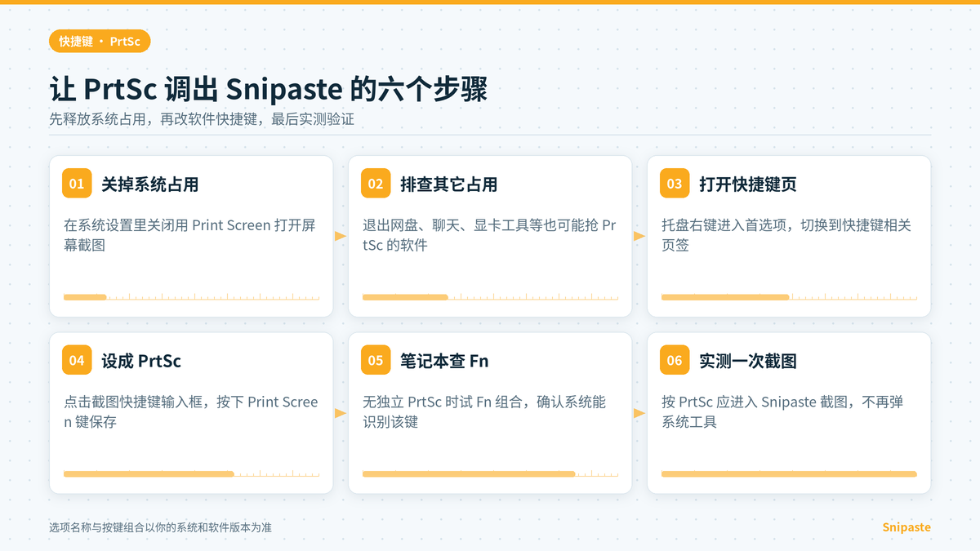Click footer note 选项名称与按键组合以你的系统和软件版本为准
Image resolution: width=980 pixels, height=551 pixels.
click(x=160, y=527)
